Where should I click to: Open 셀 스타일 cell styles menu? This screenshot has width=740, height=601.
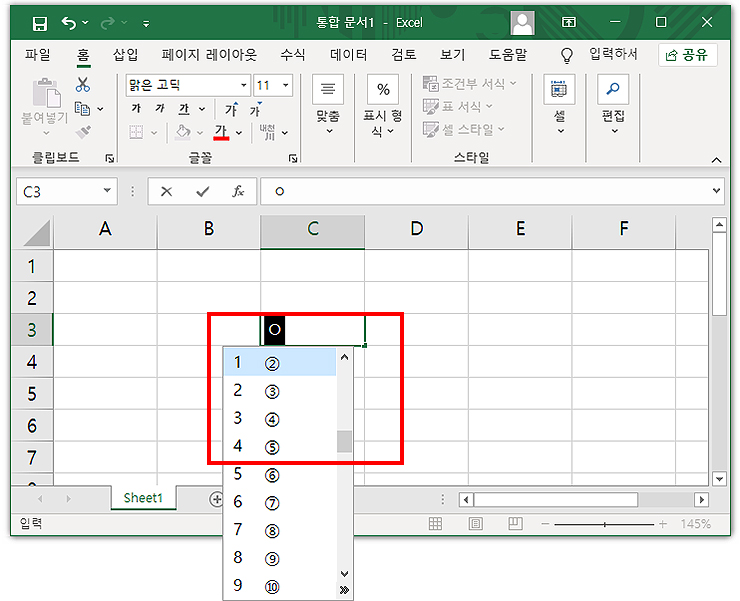(x=464, y=129)
